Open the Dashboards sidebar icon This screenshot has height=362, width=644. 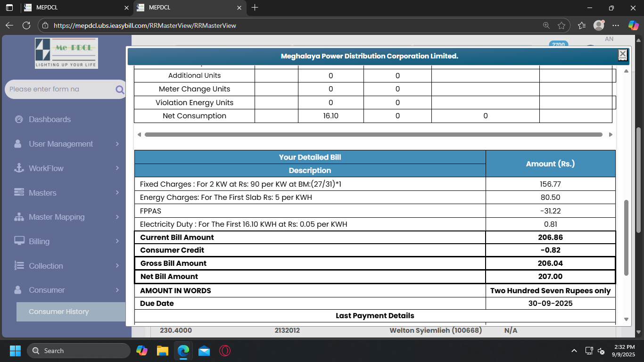pyautogui.click(x=19, y=119)
